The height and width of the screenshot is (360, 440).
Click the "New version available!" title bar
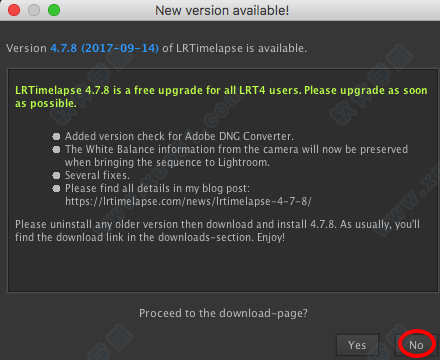tap(222, 10)
